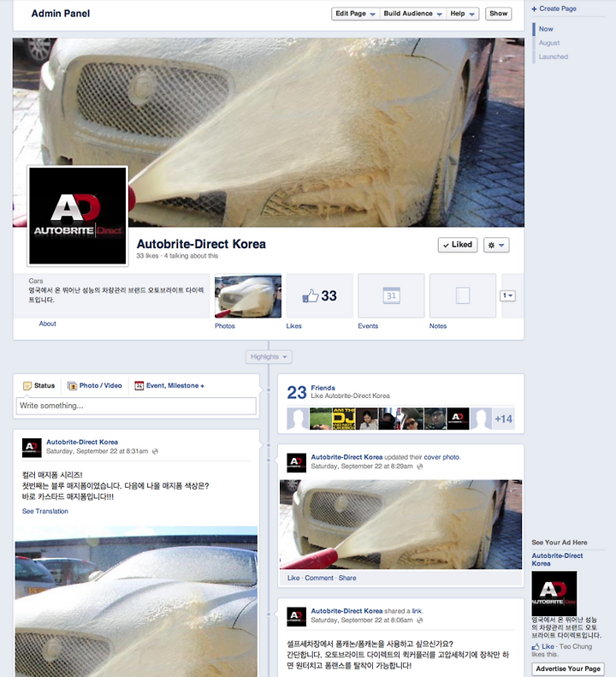Click Comment under the cover photo story
Viewport: 616px width, 677px height.
[x=319, y=578]
